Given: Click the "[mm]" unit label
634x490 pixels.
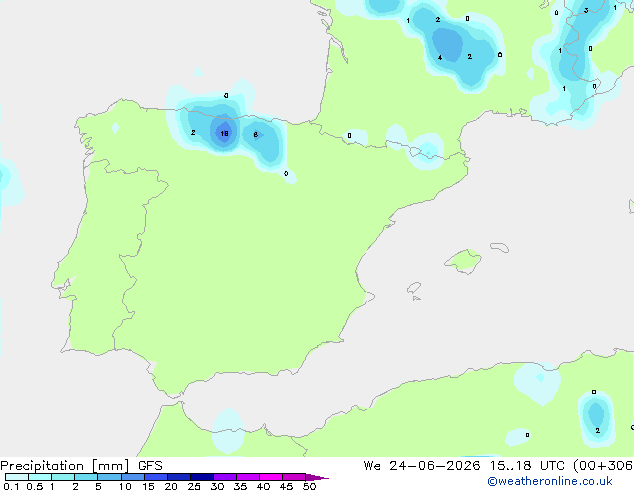Looking at the screenshot, I should click(110, 466).
